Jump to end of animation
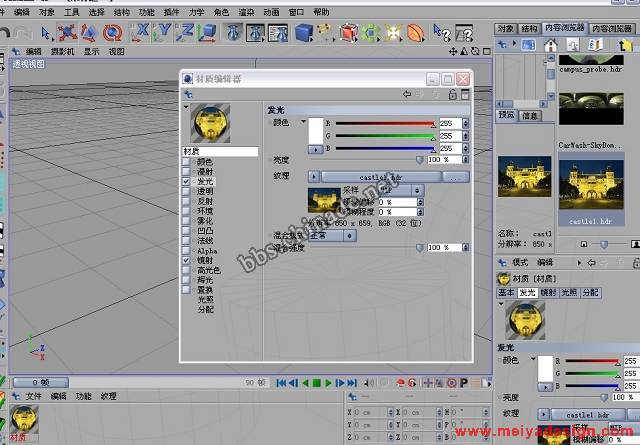Viewport: 640px width, 445px height. [x=352, y=383]
